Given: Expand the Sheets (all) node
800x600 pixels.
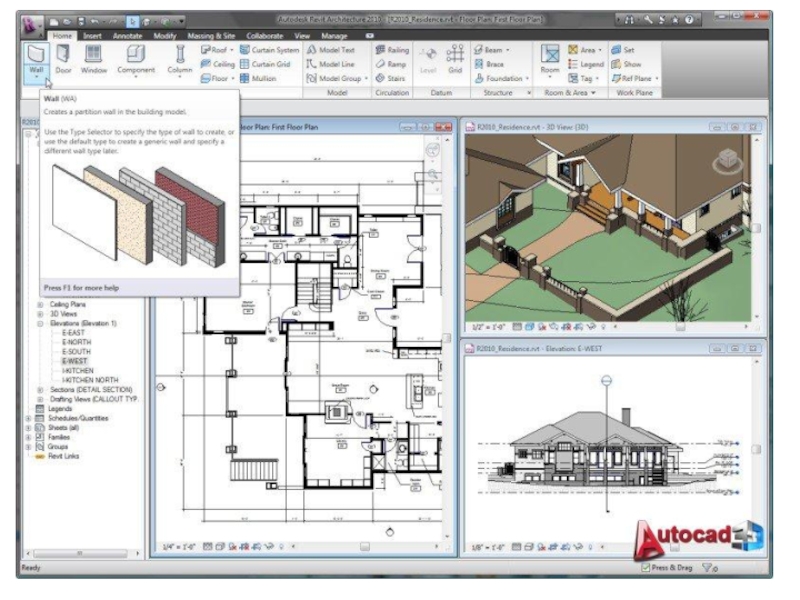Looking at the screenshot, I should [29, 428].
